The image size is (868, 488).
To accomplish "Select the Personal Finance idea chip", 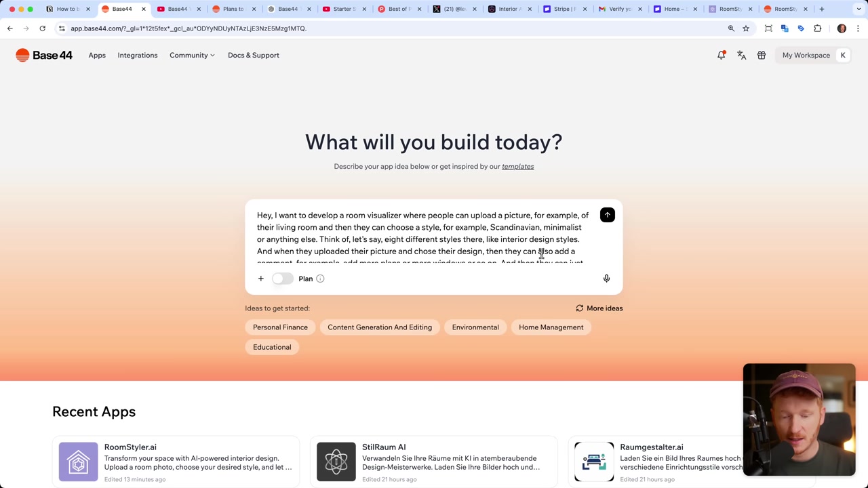I will coord(280,327).
